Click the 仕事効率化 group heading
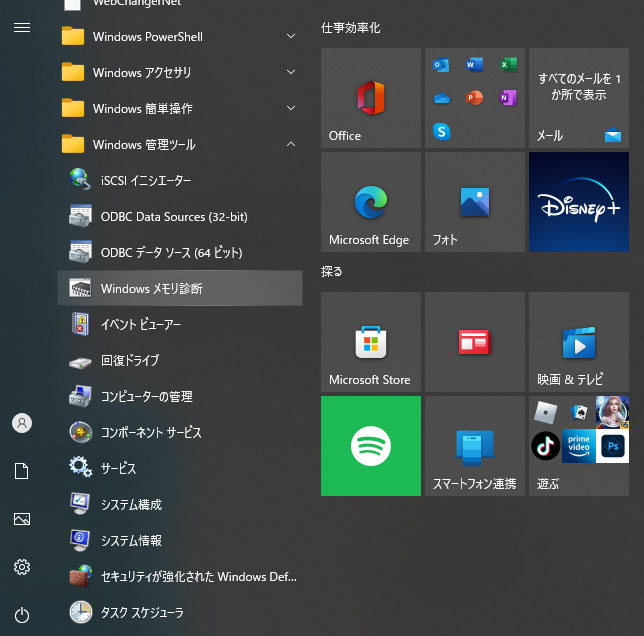Image resolution: width=644 pixels, height=636 pixels. [x=350, y=28]
